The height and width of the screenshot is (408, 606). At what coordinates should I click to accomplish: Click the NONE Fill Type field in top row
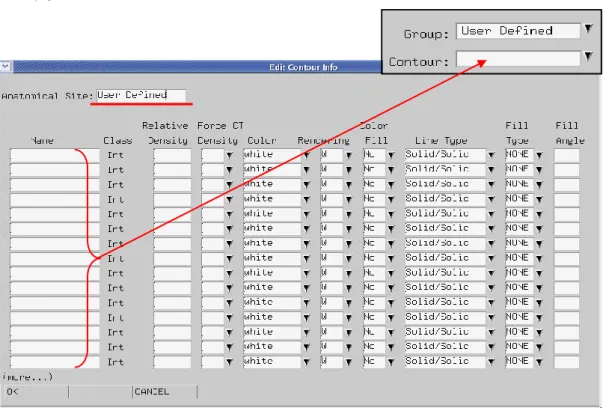coord(519,155)
